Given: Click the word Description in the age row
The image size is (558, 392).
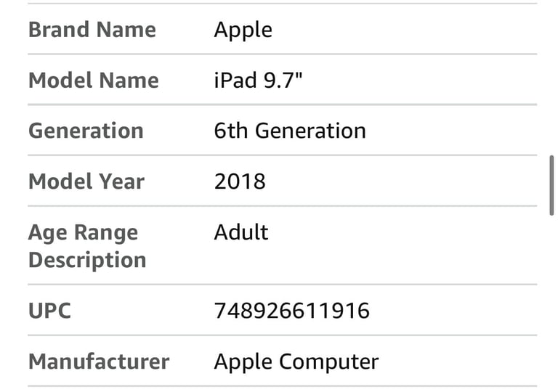Looking at the screenshot, I should click(x=87, y=261).
